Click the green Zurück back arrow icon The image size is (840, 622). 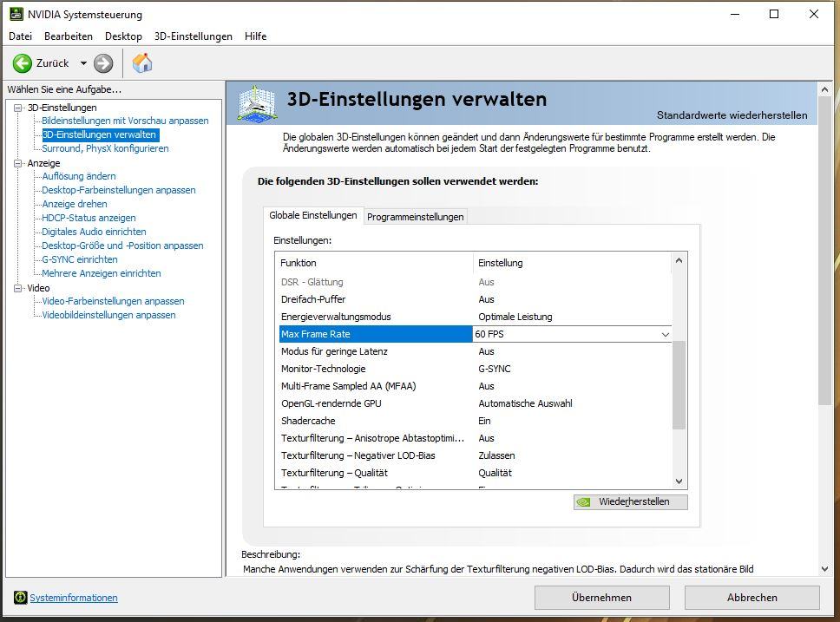(x=22, y=63)
